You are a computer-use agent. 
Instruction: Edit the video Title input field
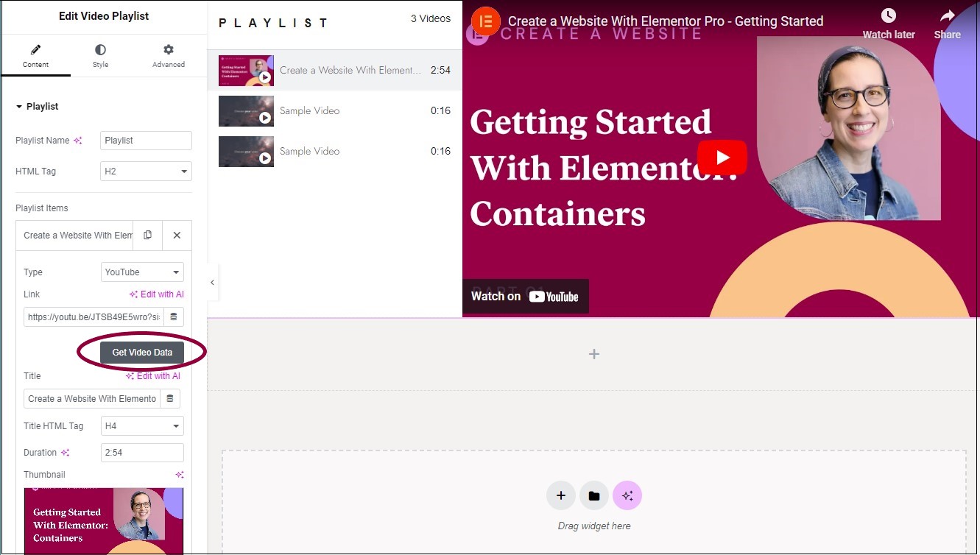pyautogui.click(x=92, y=399)
